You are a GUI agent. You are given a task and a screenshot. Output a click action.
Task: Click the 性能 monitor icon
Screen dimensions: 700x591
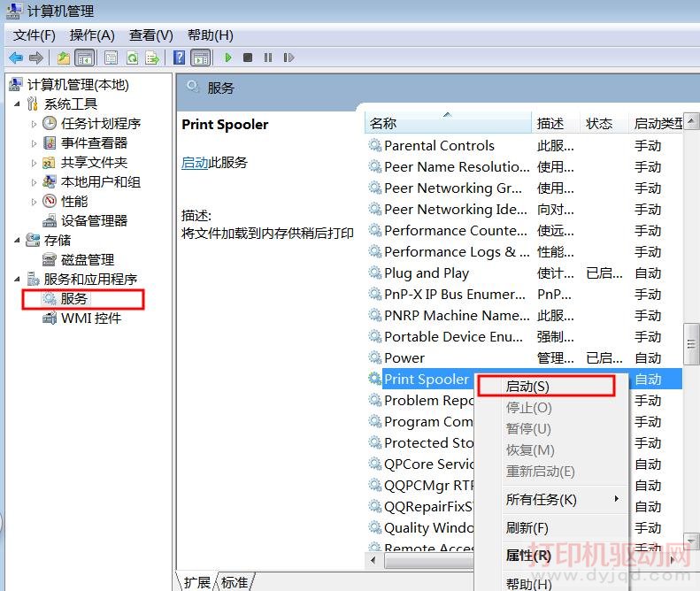[x=49, y=202]
